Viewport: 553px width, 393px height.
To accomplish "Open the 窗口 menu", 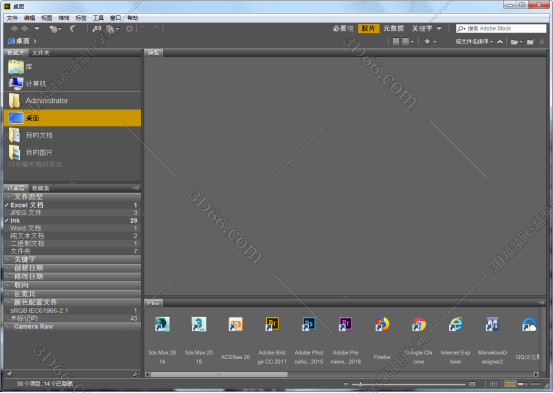I will (115, 18).
